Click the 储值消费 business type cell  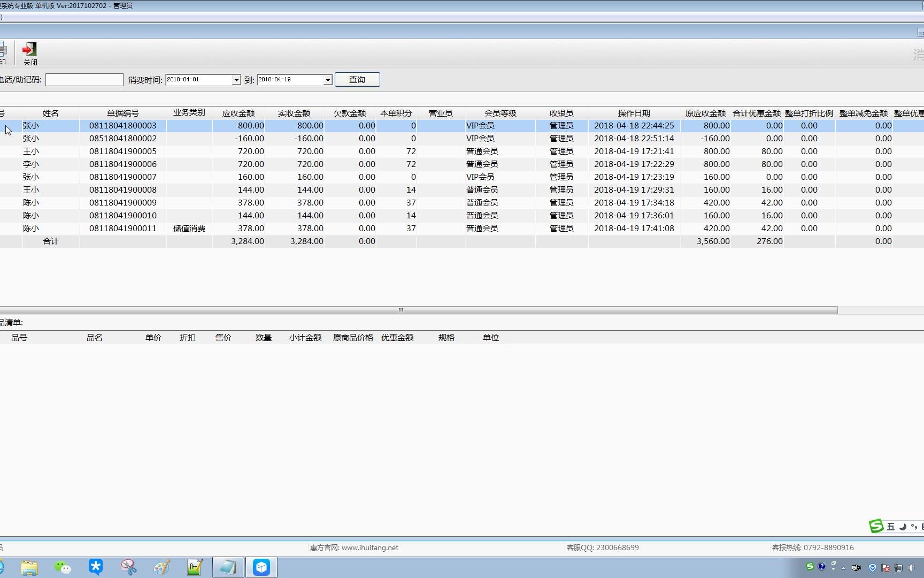point(189,229)
